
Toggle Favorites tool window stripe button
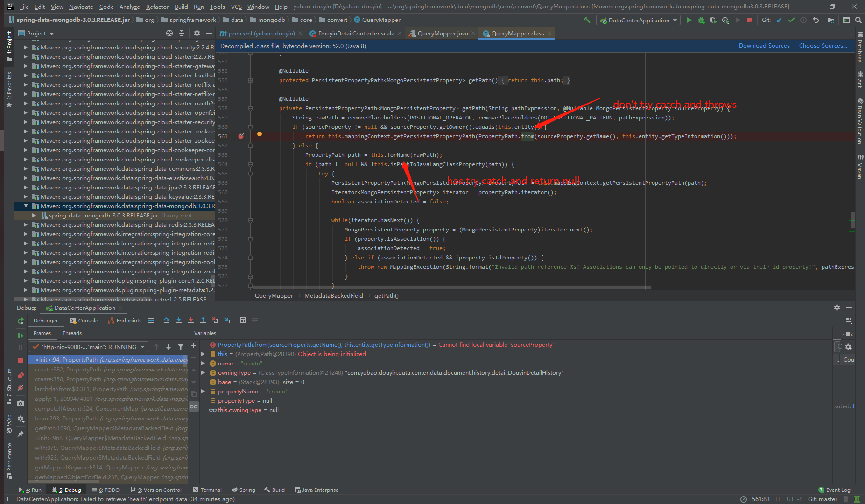pyautogui.click(x=9, y=89)
